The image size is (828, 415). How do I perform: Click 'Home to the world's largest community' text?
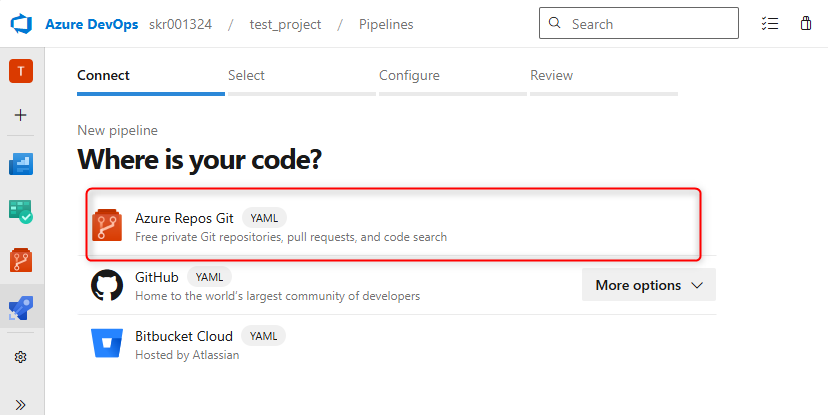(278, 296)
